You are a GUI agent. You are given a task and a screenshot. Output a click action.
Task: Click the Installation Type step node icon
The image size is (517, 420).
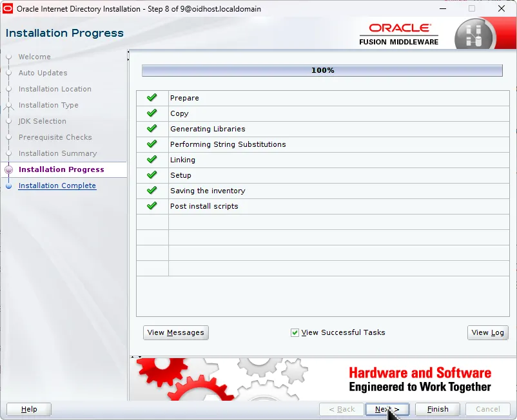tap(9, 106)
